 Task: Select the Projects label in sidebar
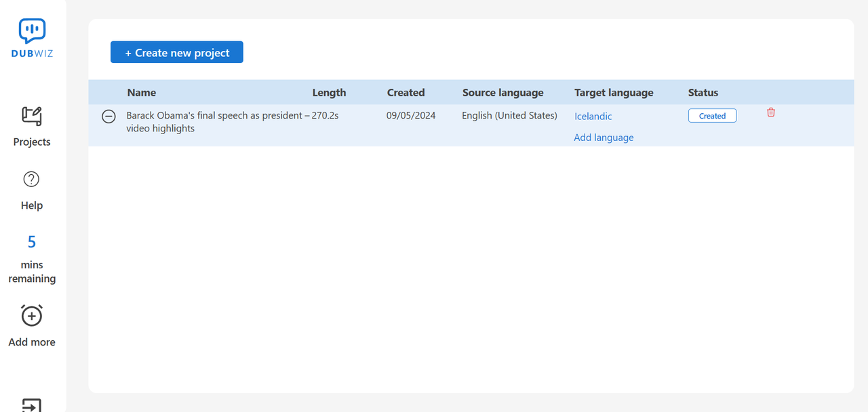(32, 142)
